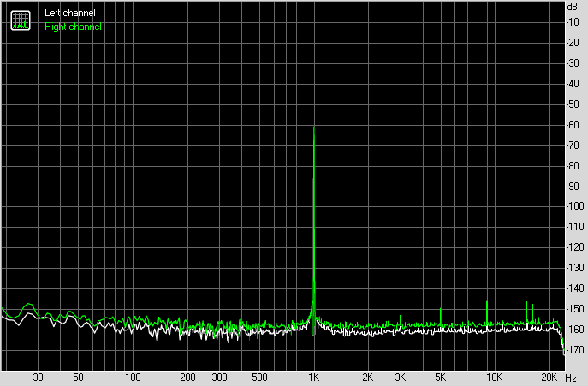This screenshot has width=588, height=386.
Task: Click the 2K frequency axis label
Action: 367,377
